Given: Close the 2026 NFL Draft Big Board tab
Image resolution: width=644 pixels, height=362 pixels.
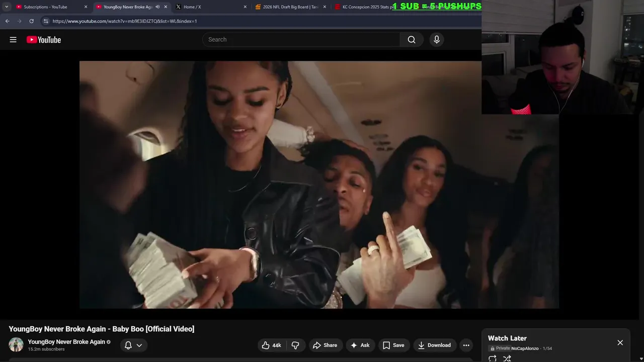Looking at the screenshot, I should [325, 7].
